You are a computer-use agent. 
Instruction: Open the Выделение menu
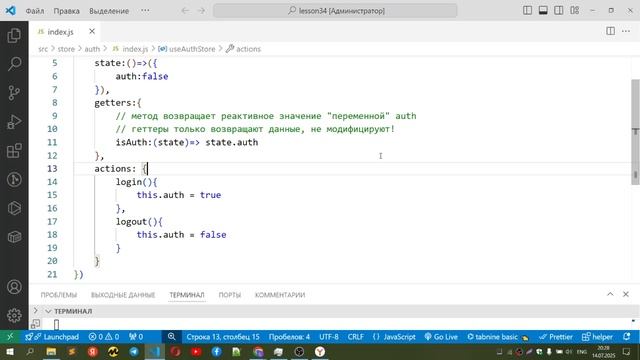tap(109, 11)
